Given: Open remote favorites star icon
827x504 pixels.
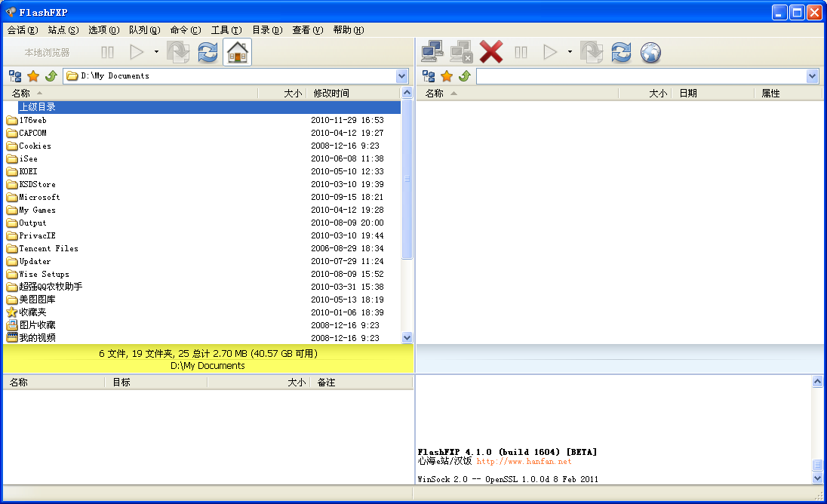Looking at the screenshot, I should click(x=447, y=75).
